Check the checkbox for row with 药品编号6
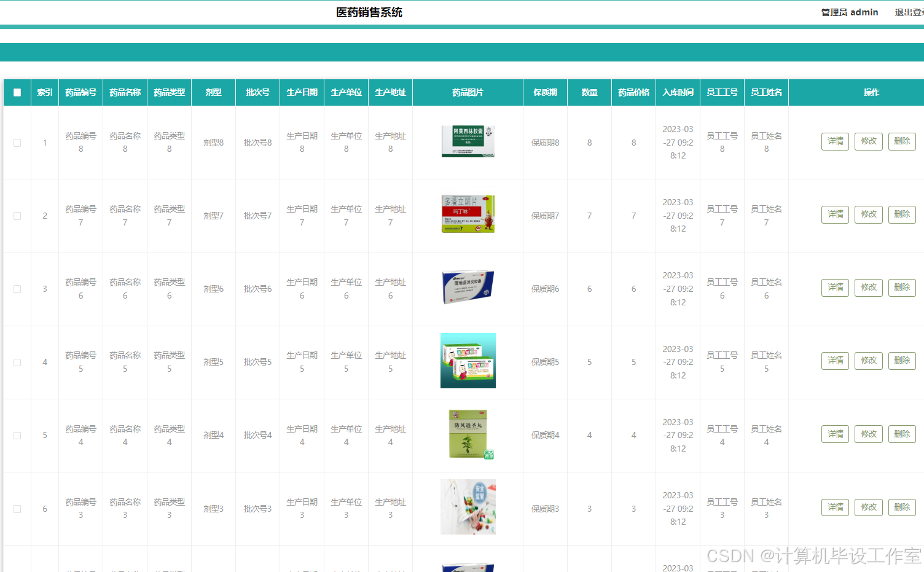The height and width of the screenshot is (572, 924). click(x=17, y=289)
